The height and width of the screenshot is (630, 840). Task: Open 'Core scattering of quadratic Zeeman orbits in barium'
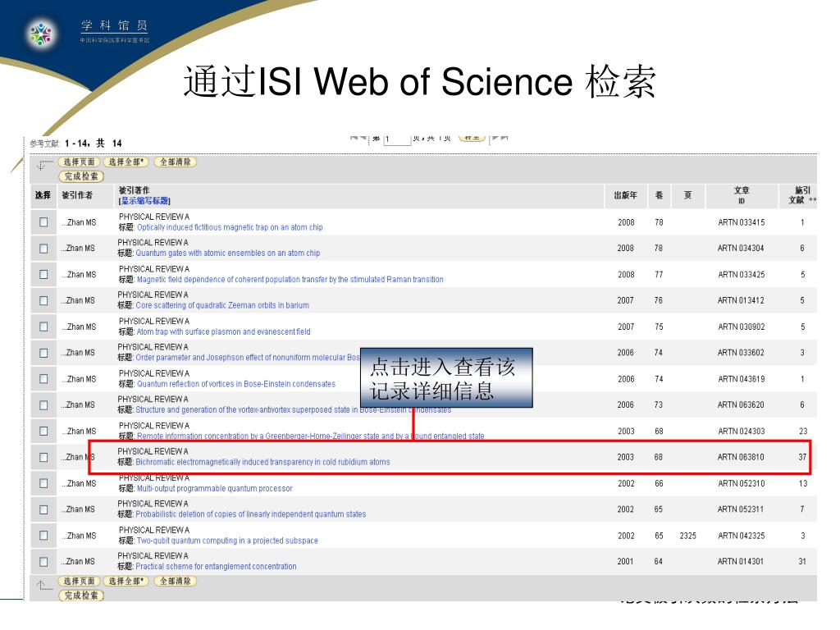point(222,305)
